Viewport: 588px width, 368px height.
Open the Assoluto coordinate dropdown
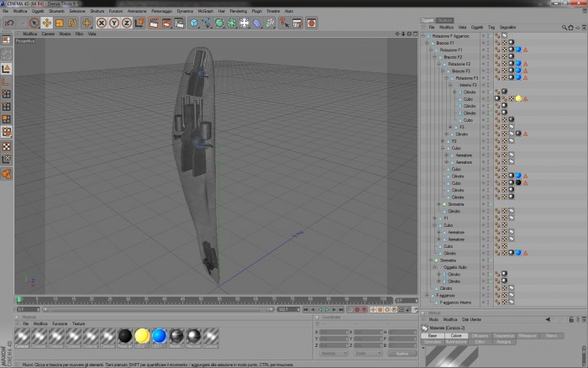333,354
